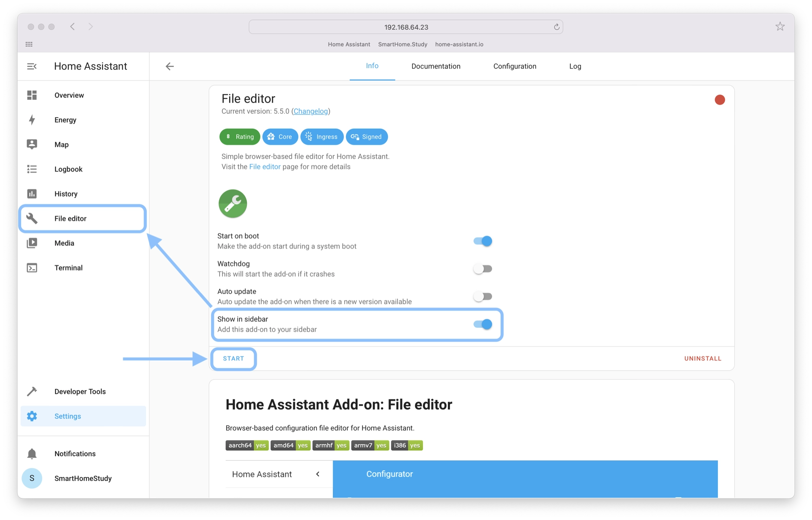Open Developer Tools in the sidebar
This screenshot has width=812, height=520.
(x=83, y=391)
